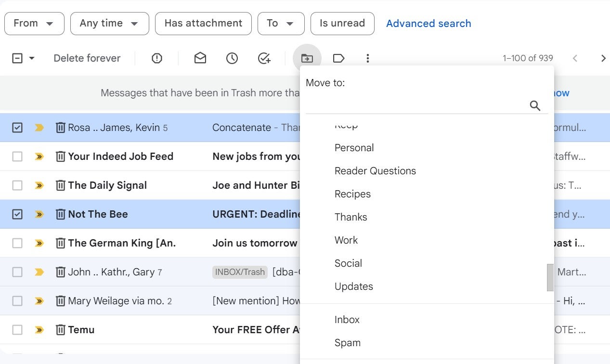Click the Report spam icon
The width and height of the screenshot is (610, 364).
click(x=157, y=58)
